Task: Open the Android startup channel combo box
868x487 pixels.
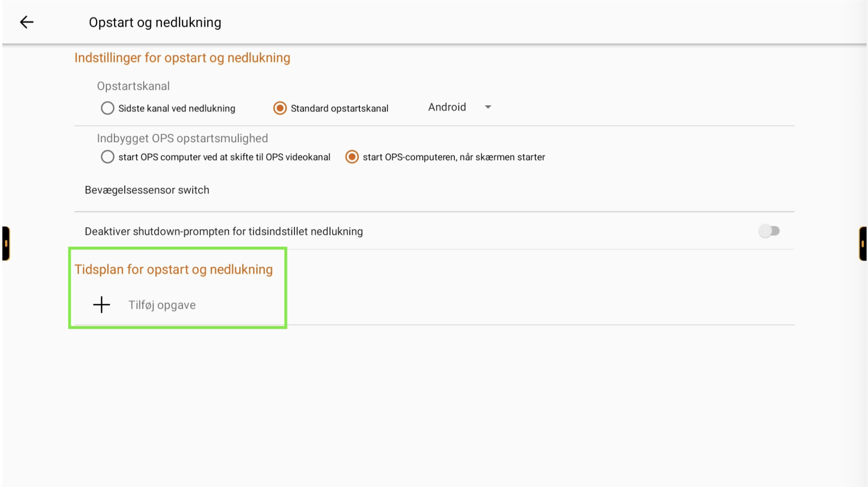Action: (460, 107)
